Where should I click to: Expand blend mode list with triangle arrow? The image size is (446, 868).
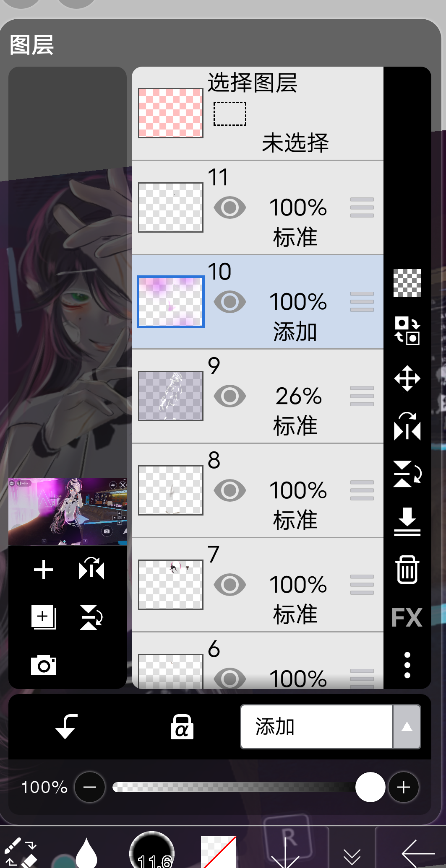(407, 727)
